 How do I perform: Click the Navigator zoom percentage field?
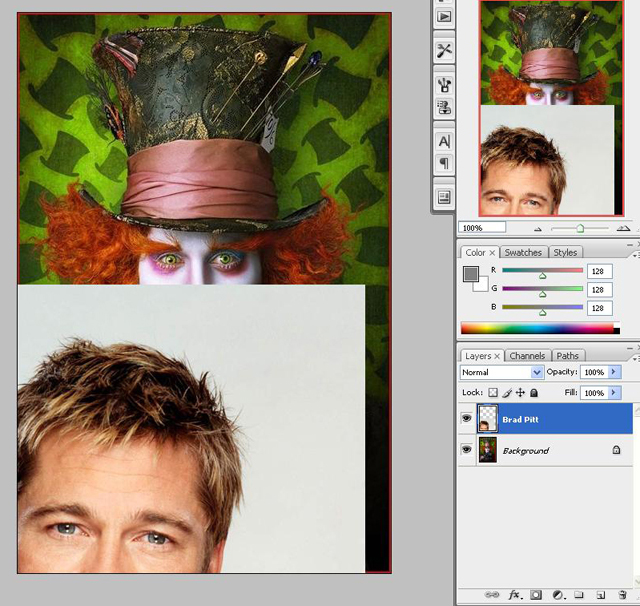coord(482,228)
